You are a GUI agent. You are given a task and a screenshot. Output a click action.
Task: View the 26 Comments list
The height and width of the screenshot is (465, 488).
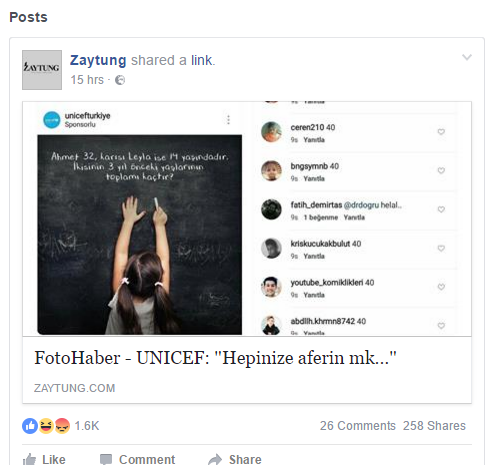[x=358, y=426]
